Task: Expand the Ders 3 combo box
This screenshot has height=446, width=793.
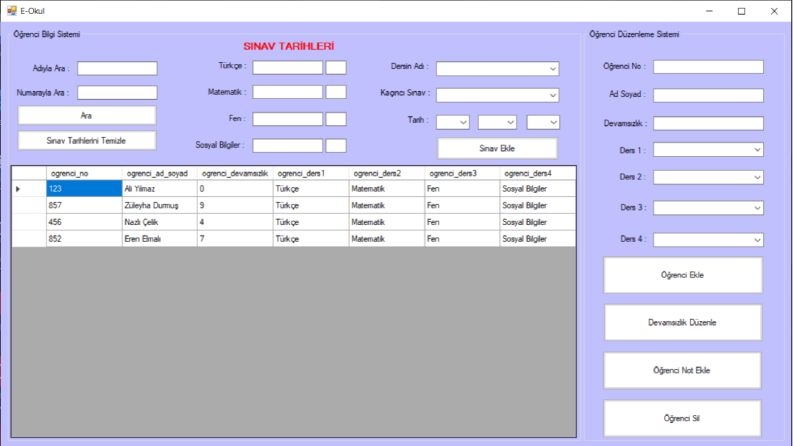Action: (x=708, y=208)
